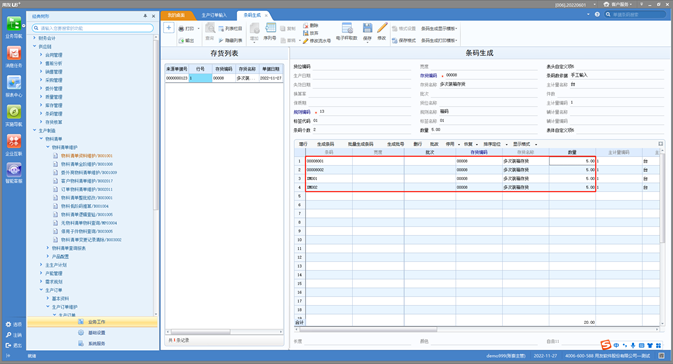Expand the 库存管理 tree node
Screen dimensions: 673x364
41,105
